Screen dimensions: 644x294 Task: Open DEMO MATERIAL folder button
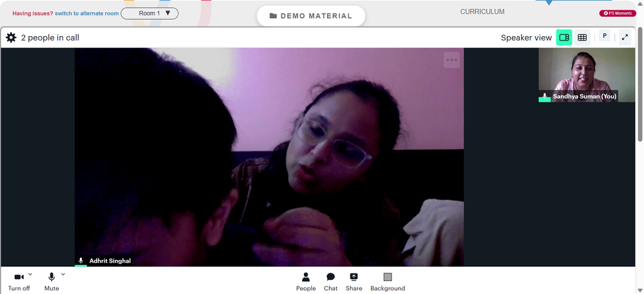pos(311,16)
